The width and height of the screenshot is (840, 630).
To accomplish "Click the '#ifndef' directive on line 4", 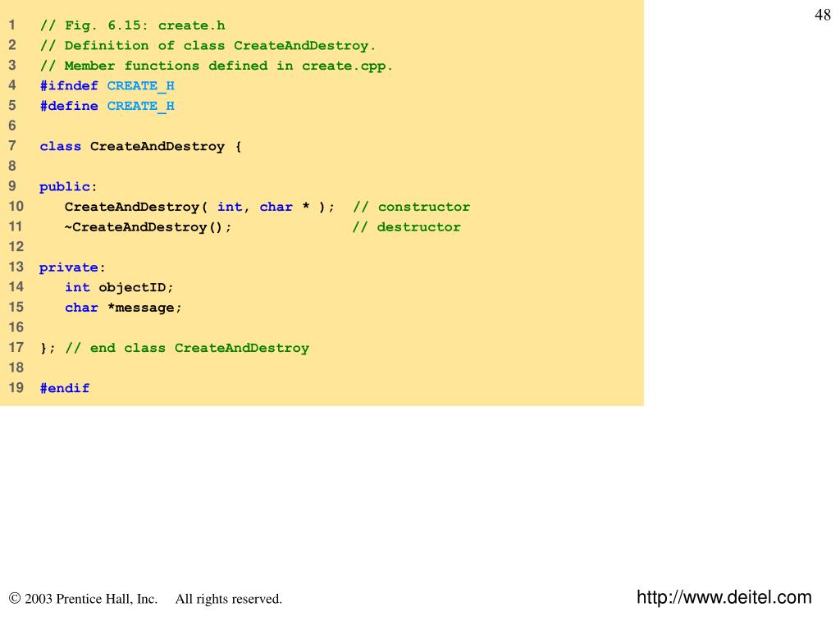I will 69,85.
